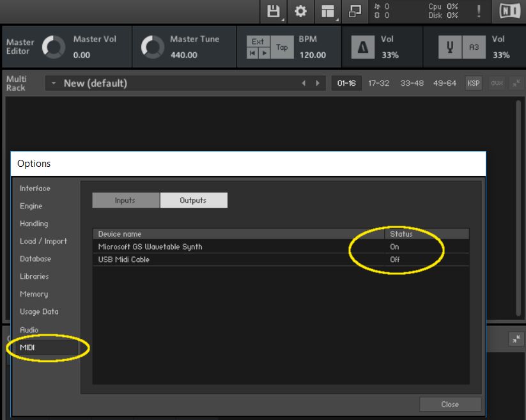Open the Engine options section
The height and width of the screenshot is (420, 526).
pyautogui.click(x=31, y=206)
